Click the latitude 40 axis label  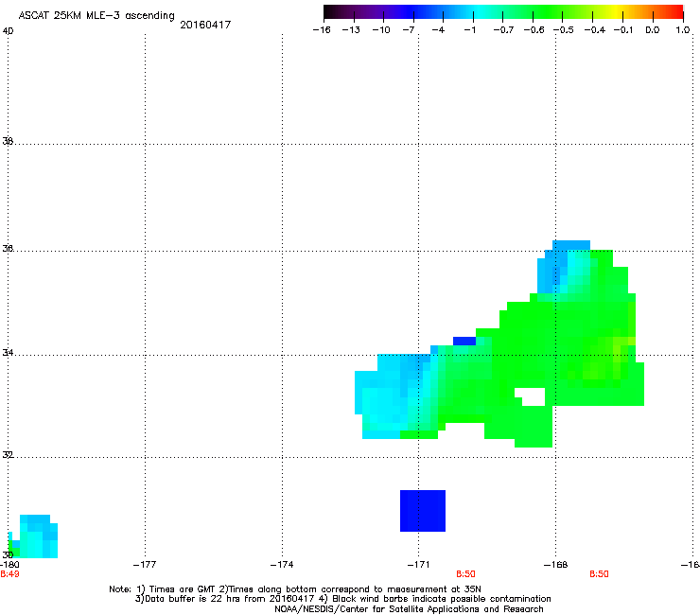point(8,31)
